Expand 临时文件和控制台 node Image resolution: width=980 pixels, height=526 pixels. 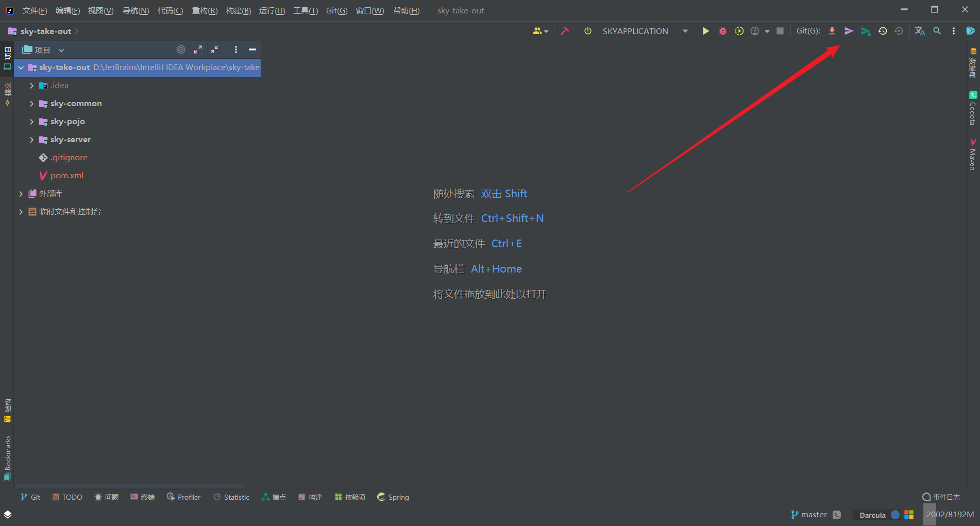[x=21, y=212]
